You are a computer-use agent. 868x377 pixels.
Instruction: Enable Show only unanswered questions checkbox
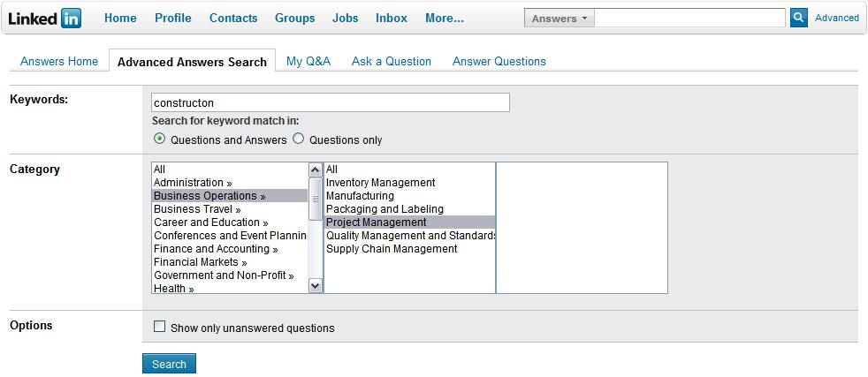pos(159,327)
